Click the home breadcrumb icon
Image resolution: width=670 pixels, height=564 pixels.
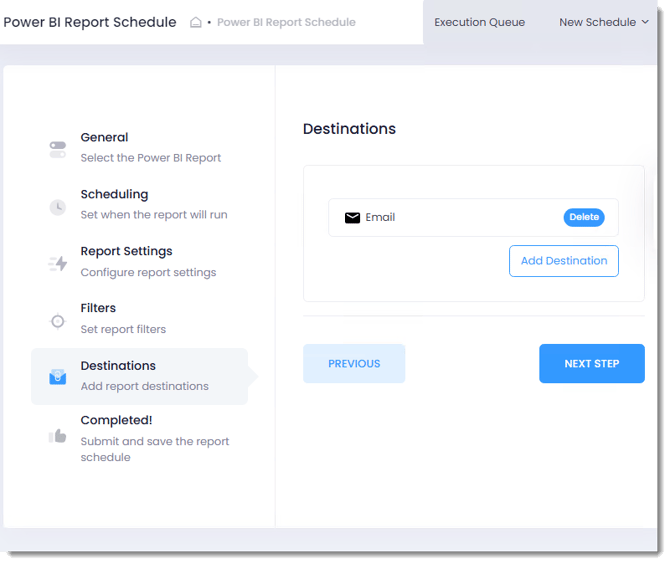coord(196,22)
